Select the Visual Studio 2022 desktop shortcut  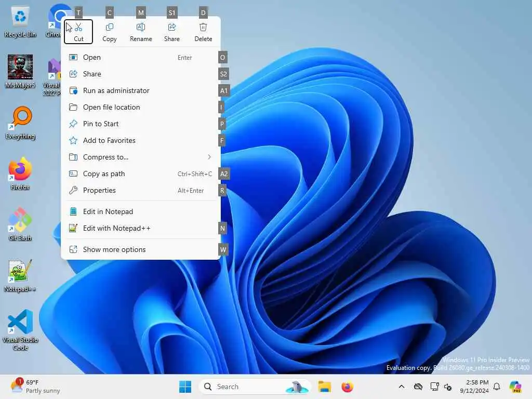52,77
